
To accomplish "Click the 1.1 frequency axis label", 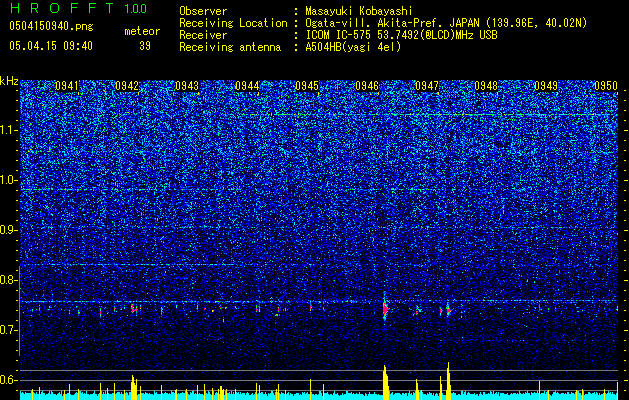I will pyautogui.click(x=8, y=130).
